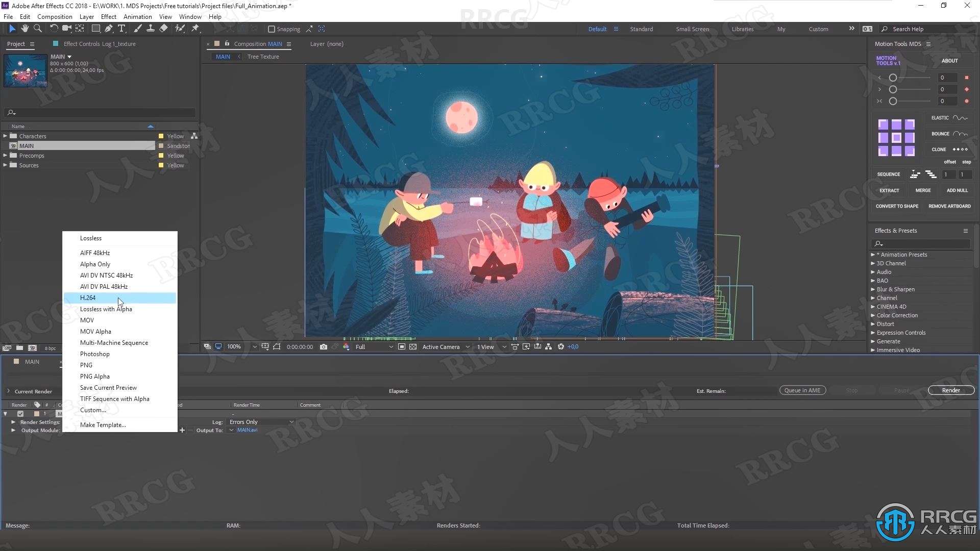Click the Yellow label swatch for Characters
The width and height of the screenshot is (980, 551).
click(161, 136)
